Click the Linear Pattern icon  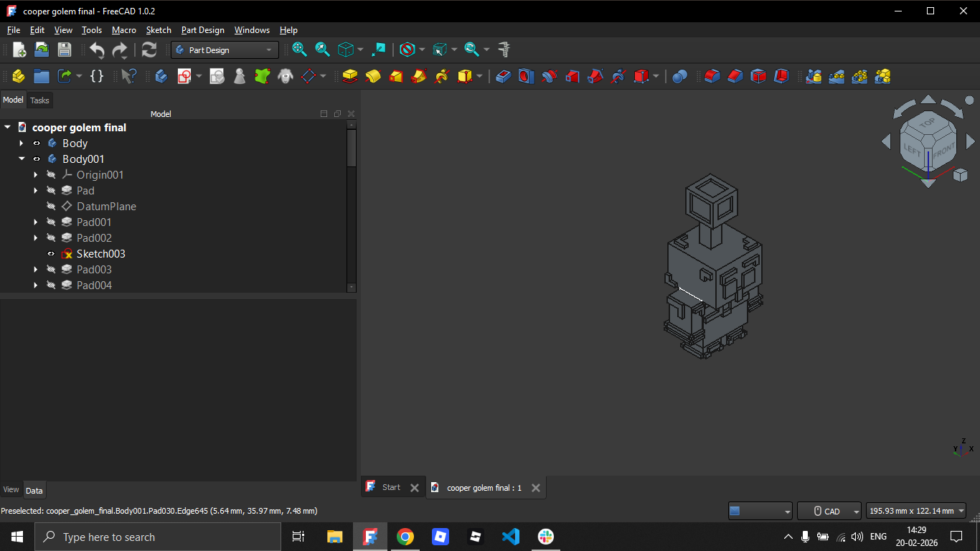(837, 76)
